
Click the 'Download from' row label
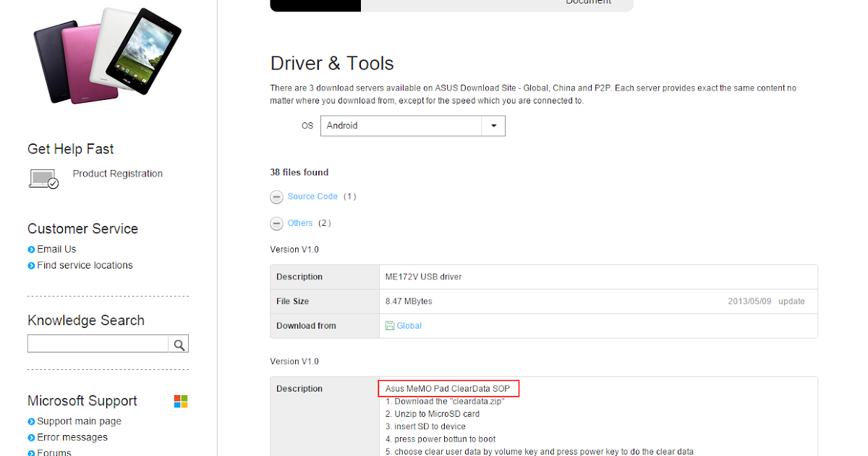pos(306,326)
